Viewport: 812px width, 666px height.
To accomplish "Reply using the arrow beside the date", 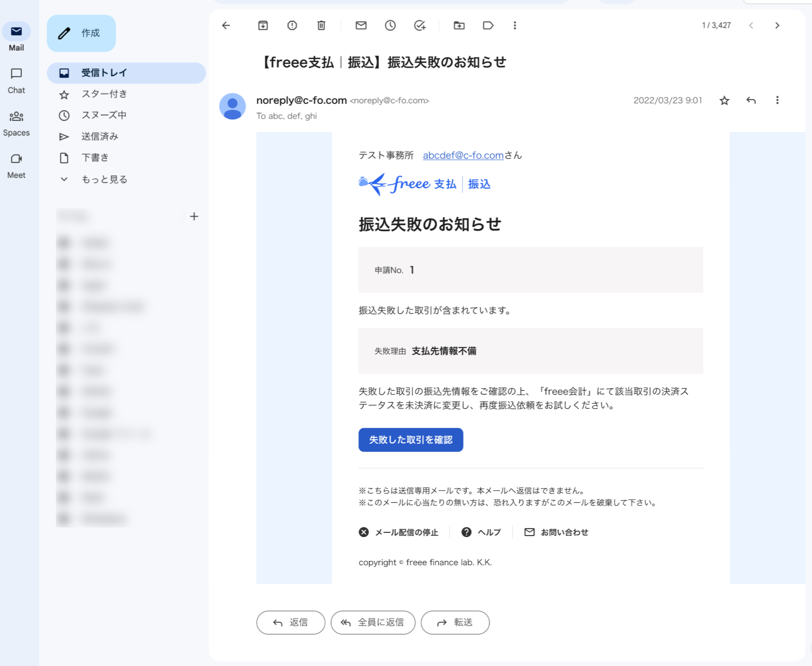I will (x=751, y=100).
